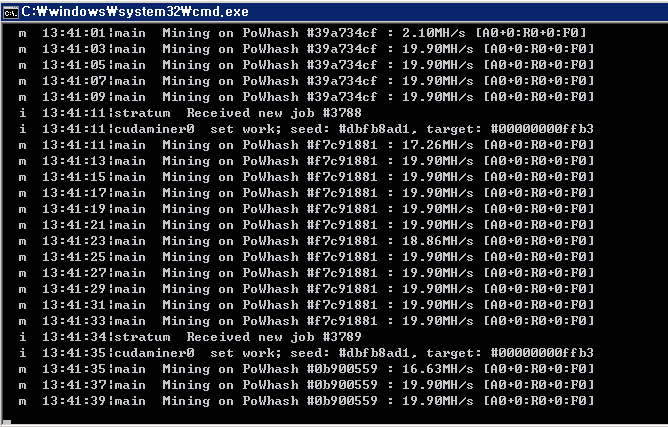Viewport: 668px width, 427px height.
Task: Click the 13:41:25 mining log line
Action: point(306,257)
